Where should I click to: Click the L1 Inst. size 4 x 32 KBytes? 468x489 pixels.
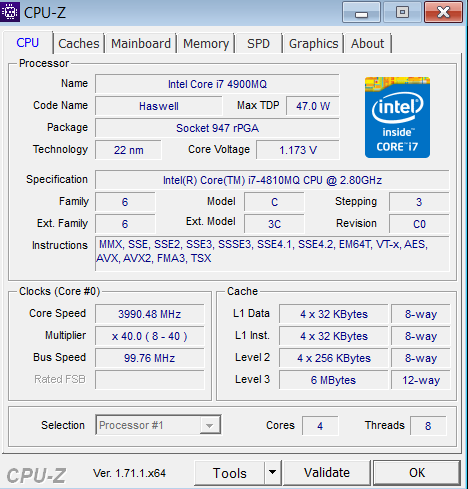tap(334, 336)
